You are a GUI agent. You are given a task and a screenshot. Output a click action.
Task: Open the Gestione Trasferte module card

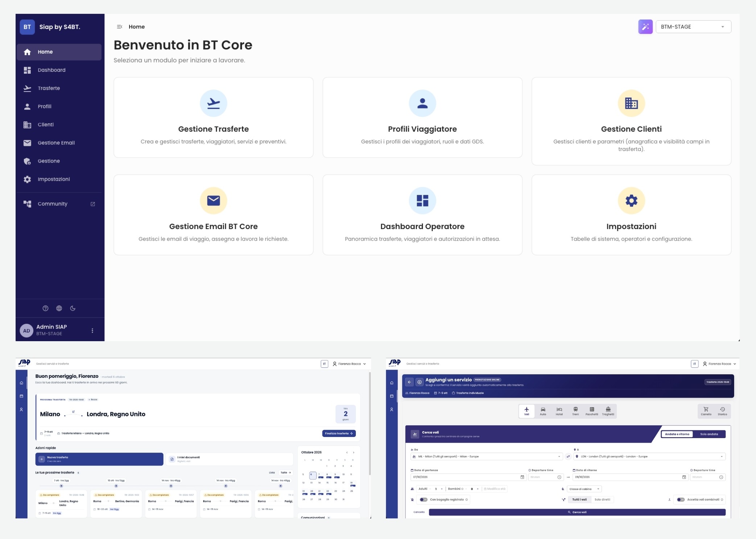click(x=213, y=117)
